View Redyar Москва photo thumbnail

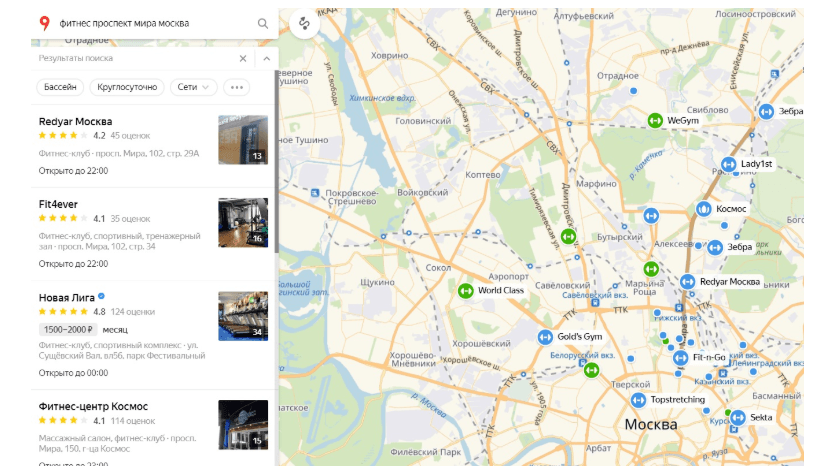243,139
